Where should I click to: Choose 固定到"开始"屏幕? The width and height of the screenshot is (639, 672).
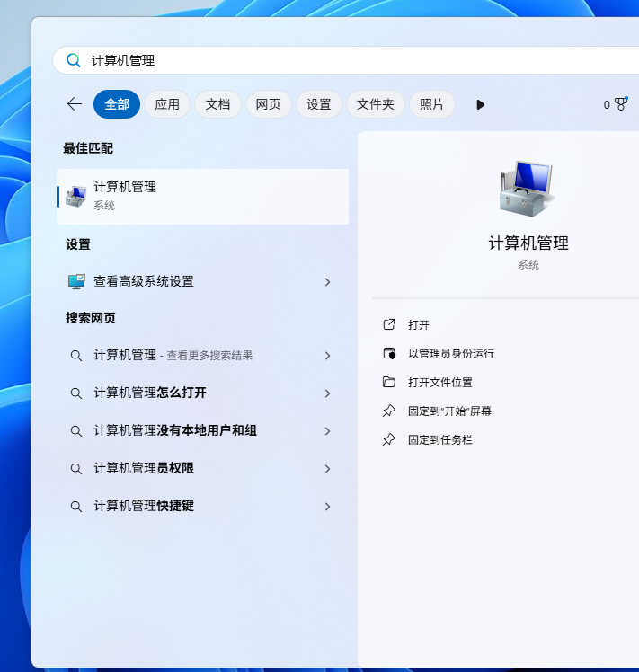point(449,411)
